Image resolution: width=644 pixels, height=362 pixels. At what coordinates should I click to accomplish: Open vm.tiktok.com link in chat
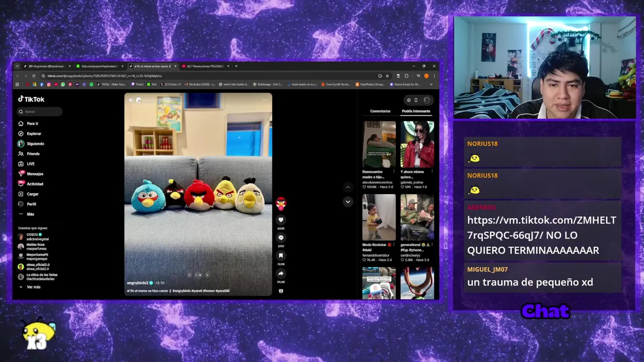(x=541, y=227)
